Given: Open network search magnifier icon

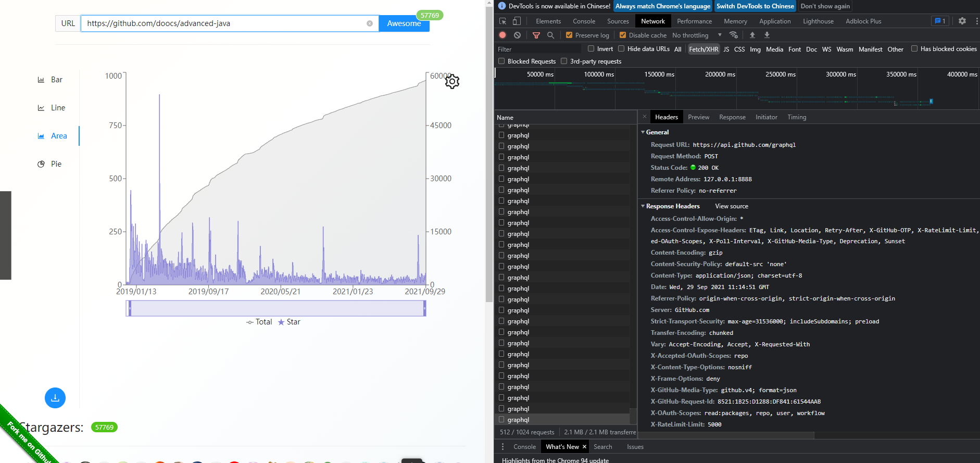Looking at the screenshot, I should click(550, 35).
